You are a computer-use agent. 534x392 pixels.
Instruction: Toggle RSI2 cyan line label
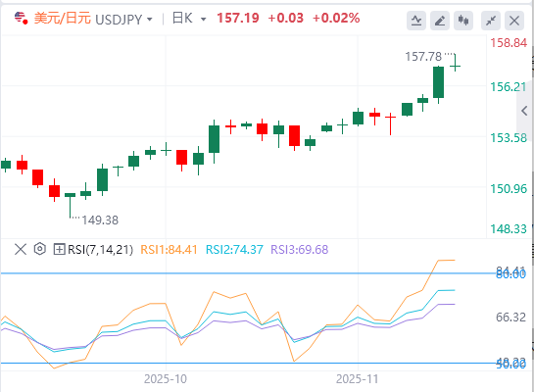pyautogui.click(x=234, y=250)
